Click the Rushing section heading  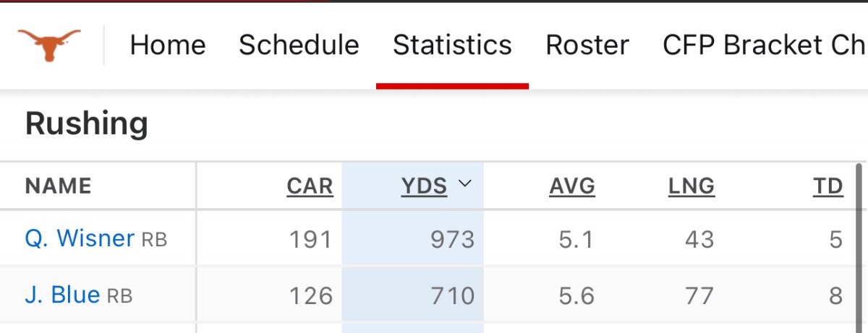coord(87,124)
